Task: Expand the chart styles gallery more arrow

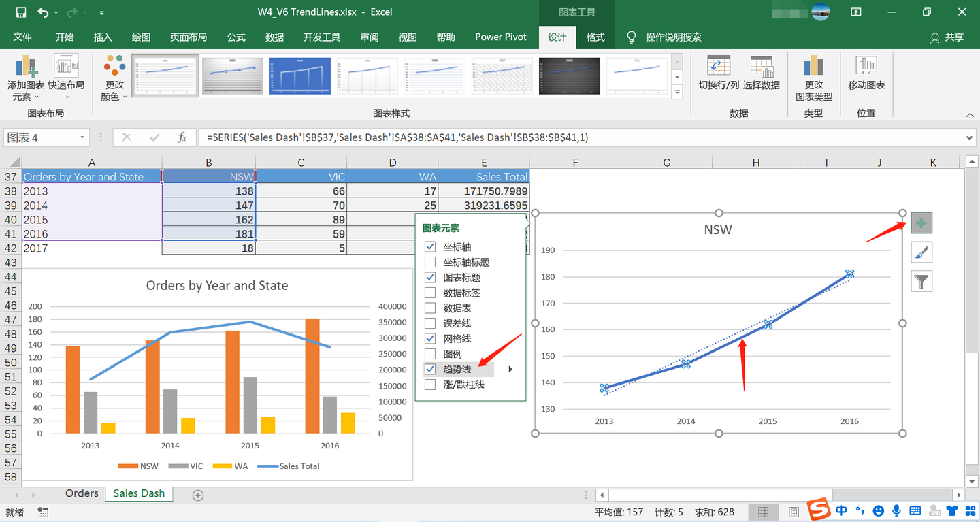Action: click(x=676, y=93)
